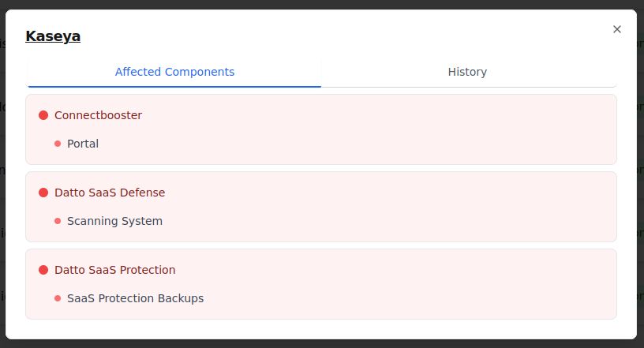The height and width of the screenshot is (348, 644).
Task: Click empty area of the Connectbooster card
Action: click(395, 130)
